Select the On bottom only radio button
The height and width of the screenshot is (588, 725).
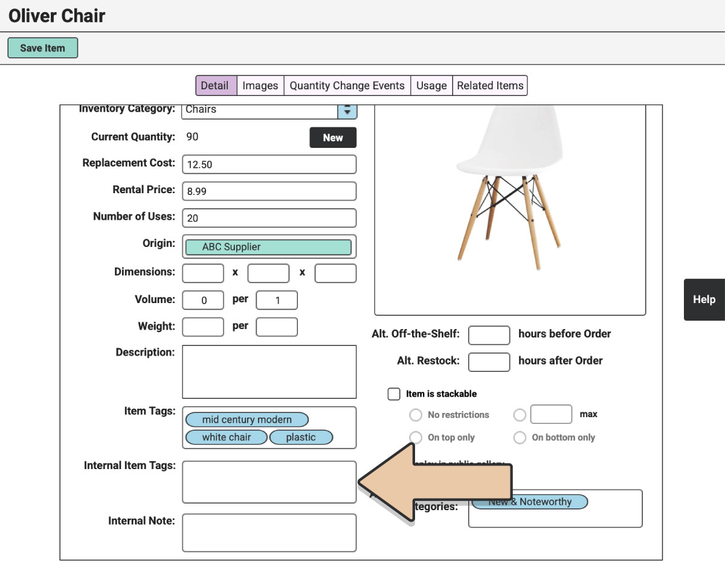(519, 438)
